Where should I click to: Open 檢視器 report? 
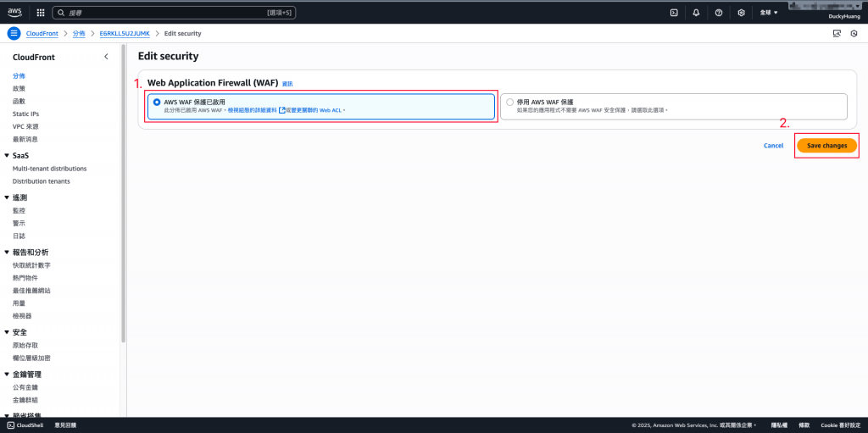point(22,316)
